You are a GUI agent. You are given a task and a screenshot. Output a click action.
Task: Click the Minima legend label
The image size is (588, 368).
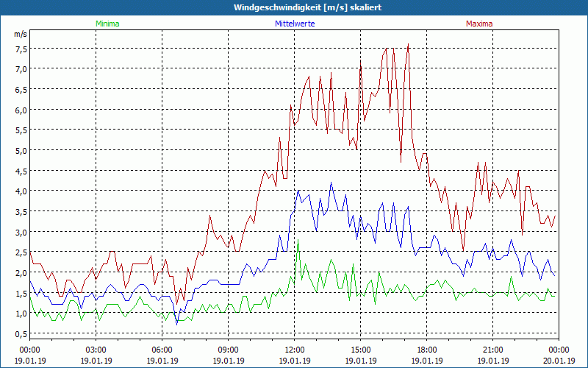[x=107, y=24]
